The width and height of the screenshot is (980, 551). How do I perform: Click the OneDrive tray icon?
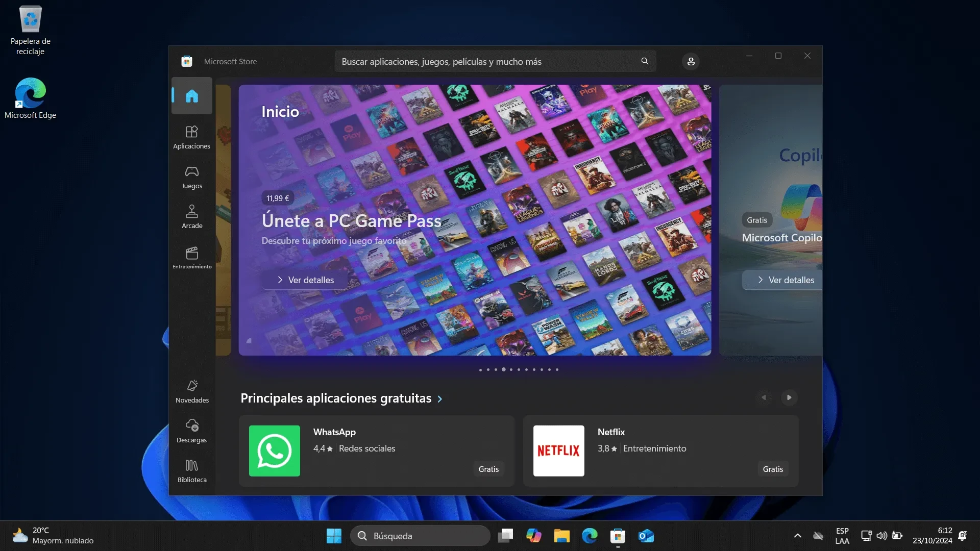click(x=818, y=536)
